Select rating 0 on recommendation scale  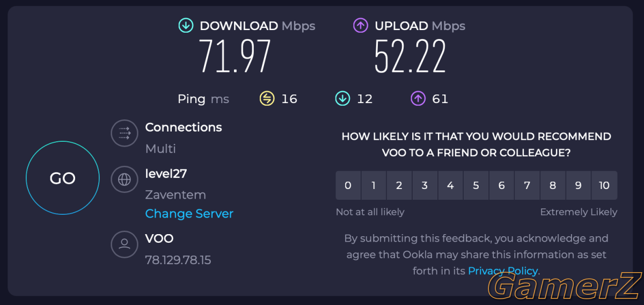tap(348, 185)
